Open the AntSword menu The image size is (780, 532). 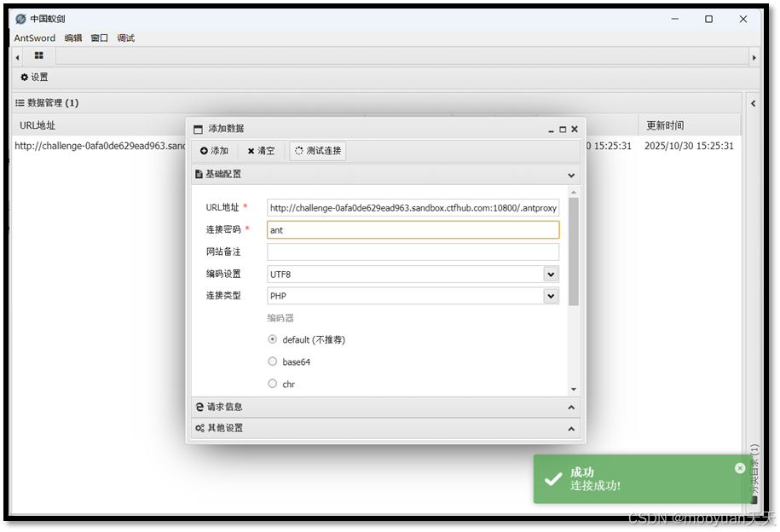[35, 38]
